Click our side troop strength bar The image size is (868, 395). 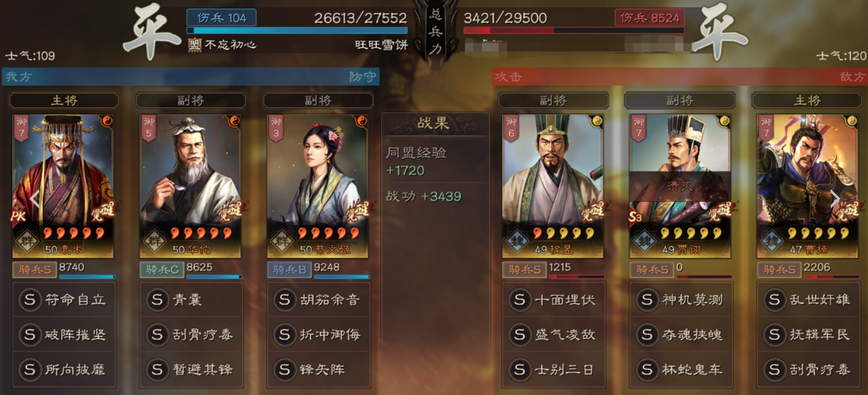coord(297,30)
